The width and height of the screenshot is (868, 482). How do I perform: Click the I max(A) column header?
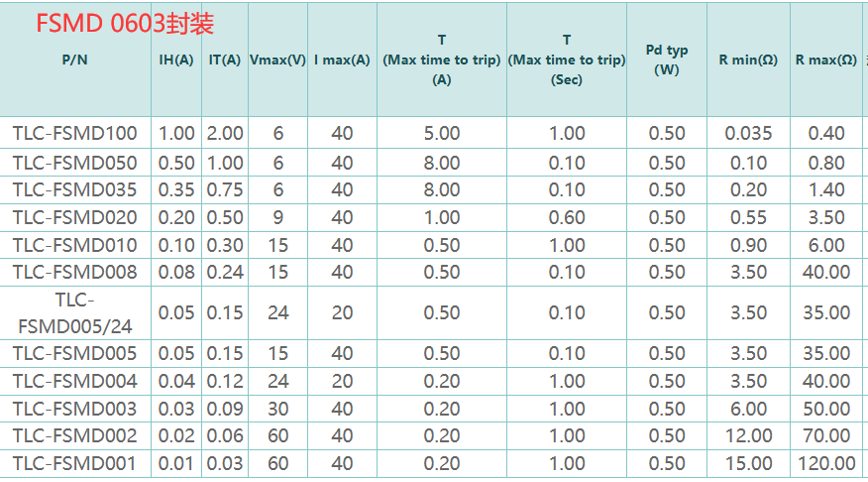(x=342, y=60)
